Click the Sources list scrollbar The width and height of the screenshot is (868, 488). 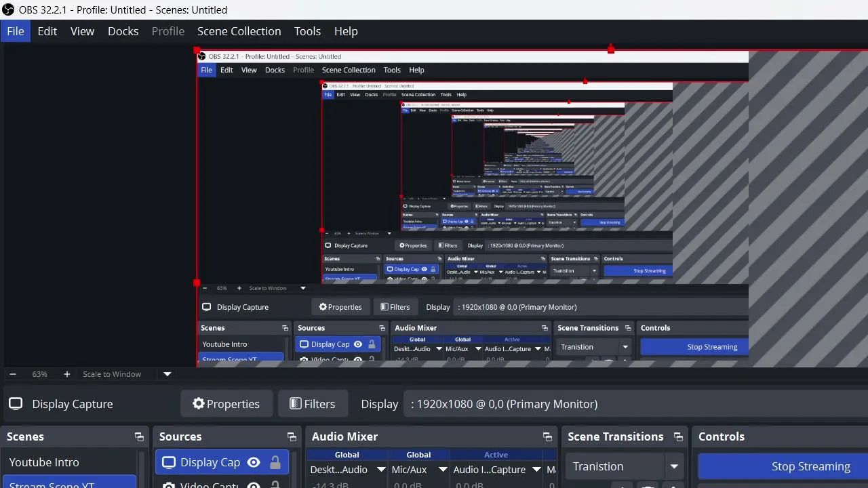tap(294, 469)
